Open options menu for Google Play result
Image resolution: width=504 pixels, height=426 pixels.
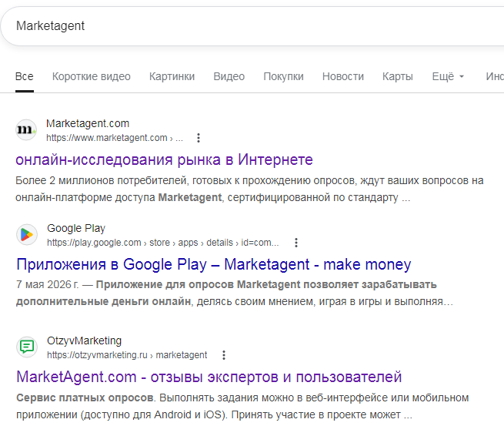coord(296,243)
